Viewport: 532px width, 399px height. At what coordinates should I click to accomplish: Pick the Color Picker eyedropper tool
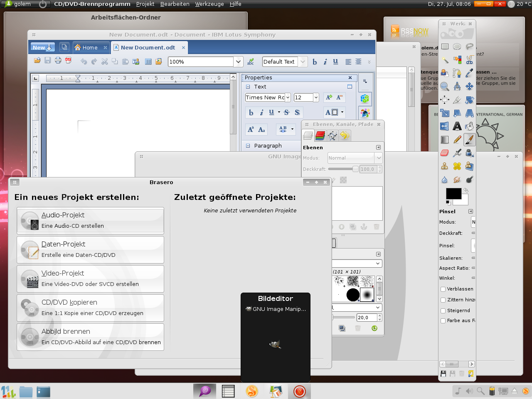(469, 73)
